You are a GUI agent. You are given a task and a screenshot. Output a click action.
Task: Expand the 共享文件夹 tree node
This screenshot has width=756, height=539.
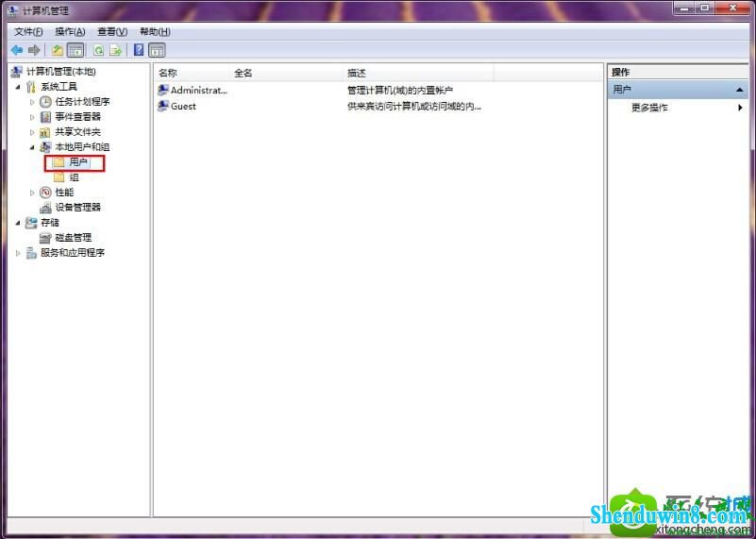point(32,132)
